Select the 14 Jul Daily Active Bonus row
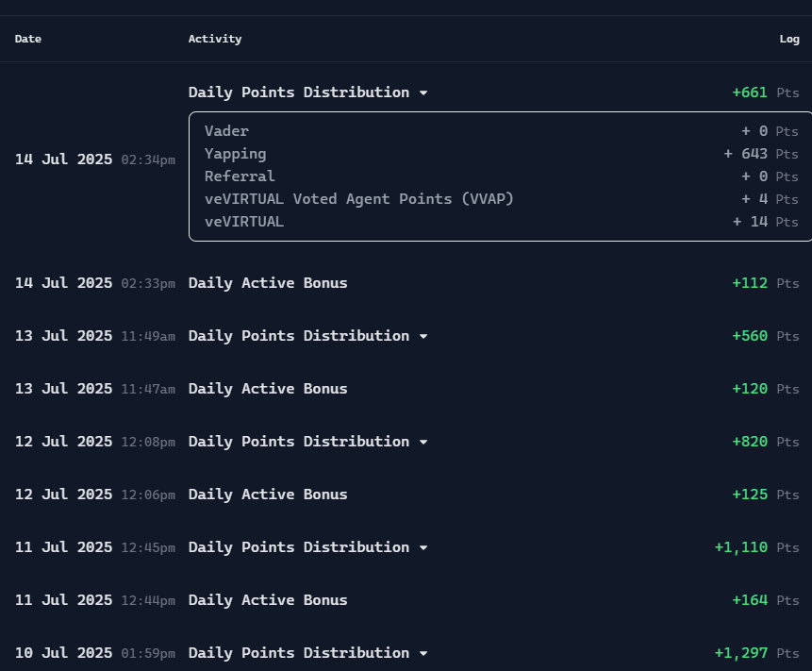This screenshot has height=671, width=812. click(x=268, y=283)
